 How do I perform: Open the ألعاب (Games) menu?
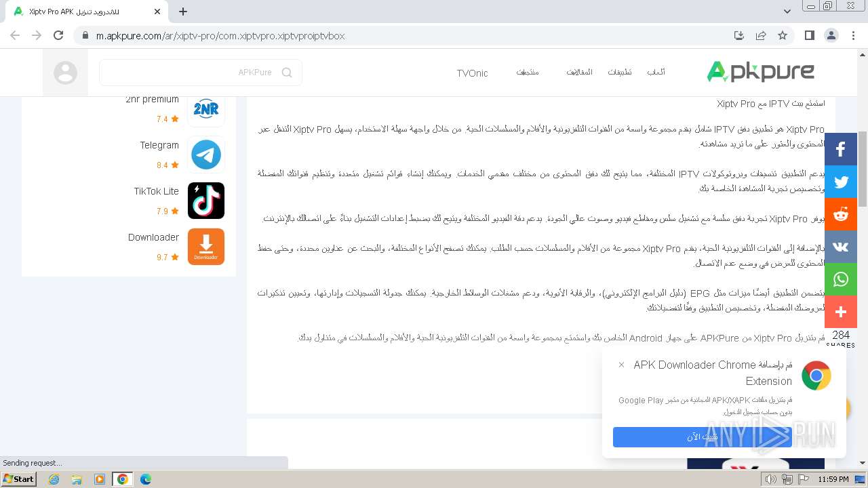coord(656,72)
